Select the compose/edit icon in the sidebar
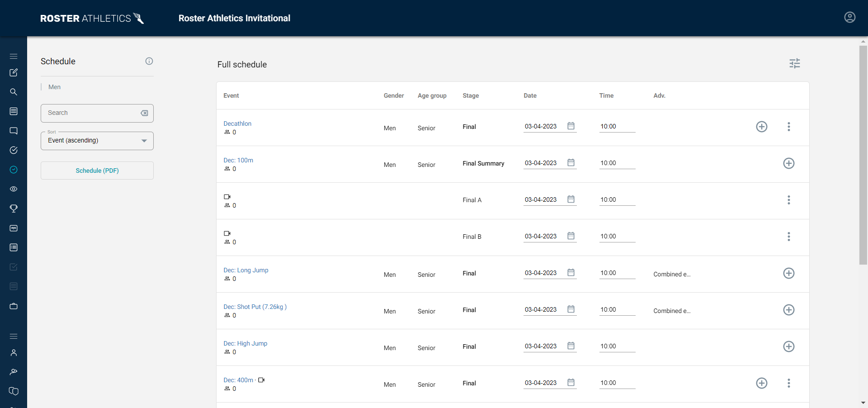 tap(14, 72)
